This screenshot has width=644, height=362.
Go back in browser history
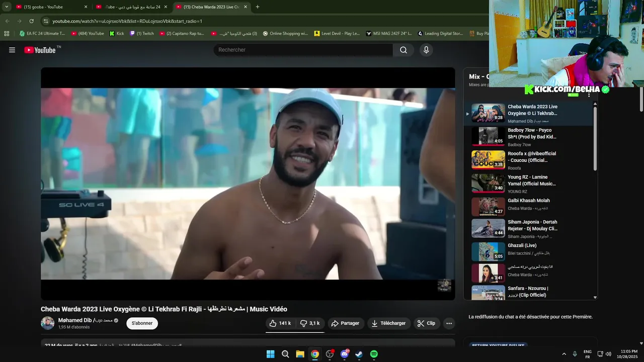click(7, 21)
